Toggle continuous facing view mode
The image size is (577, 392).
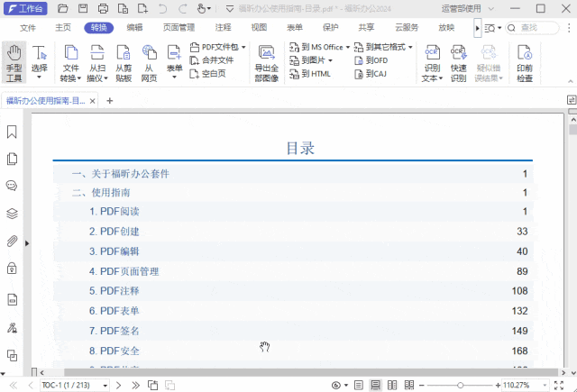click(409, 385)
